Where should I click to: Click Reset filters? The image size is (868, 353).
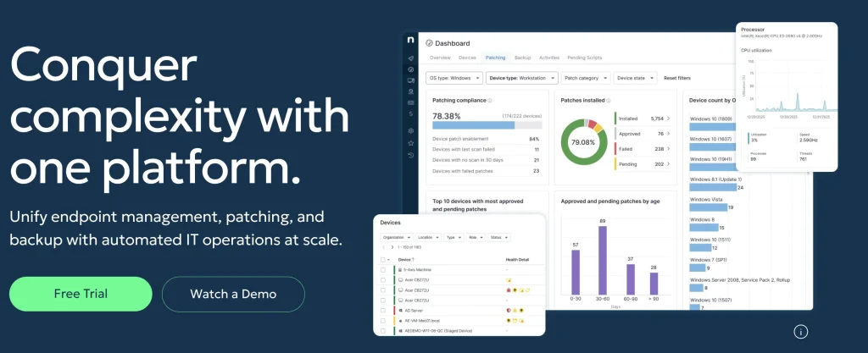pos(677,78)
